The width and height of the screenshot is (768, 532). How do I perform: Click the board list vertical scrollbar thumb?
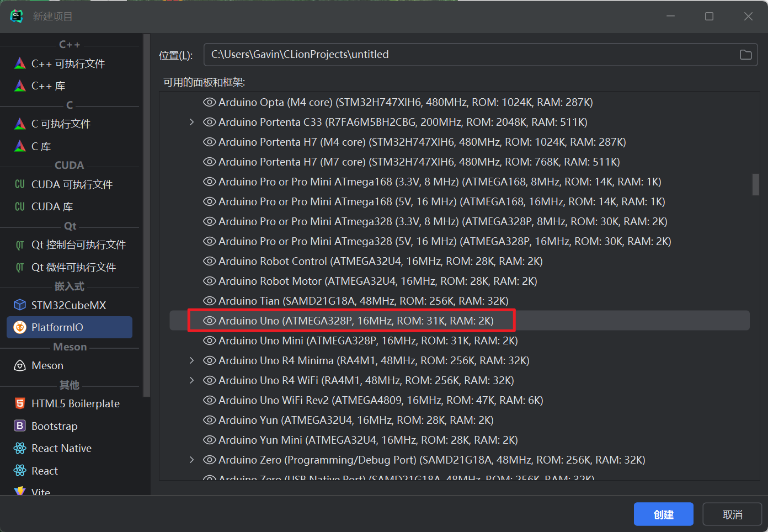coord(756,185)
